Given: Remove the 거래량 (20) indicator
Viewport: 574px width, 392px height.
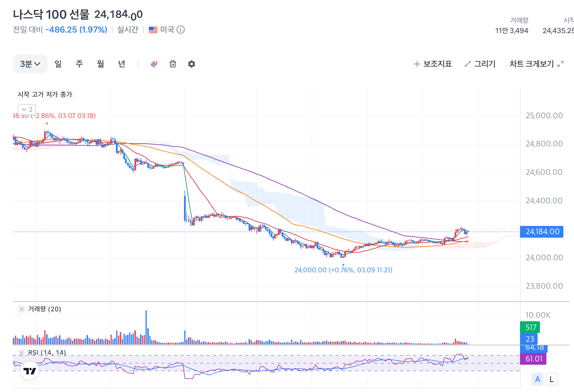Looking at the screenshot, I should point(22,309).
